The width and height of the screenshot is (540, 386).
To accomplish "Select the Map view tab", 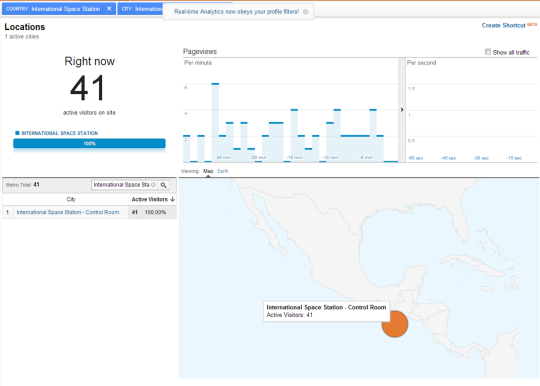I will [208, 171].
